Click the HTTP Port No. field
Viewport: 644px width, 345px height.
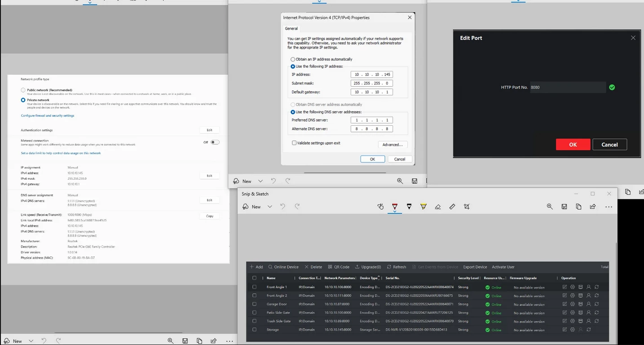point(568,88)
